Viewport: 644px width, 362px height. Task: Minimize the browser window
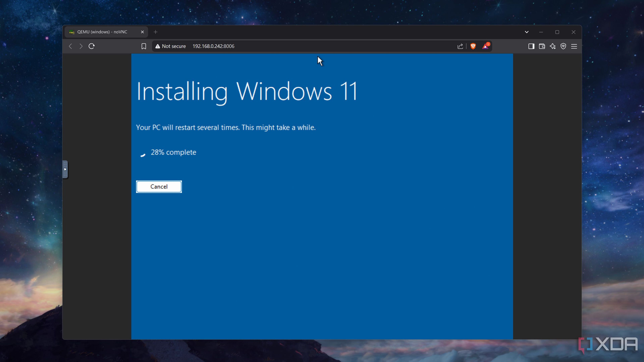pyautogui.click(x=541, y=32)
